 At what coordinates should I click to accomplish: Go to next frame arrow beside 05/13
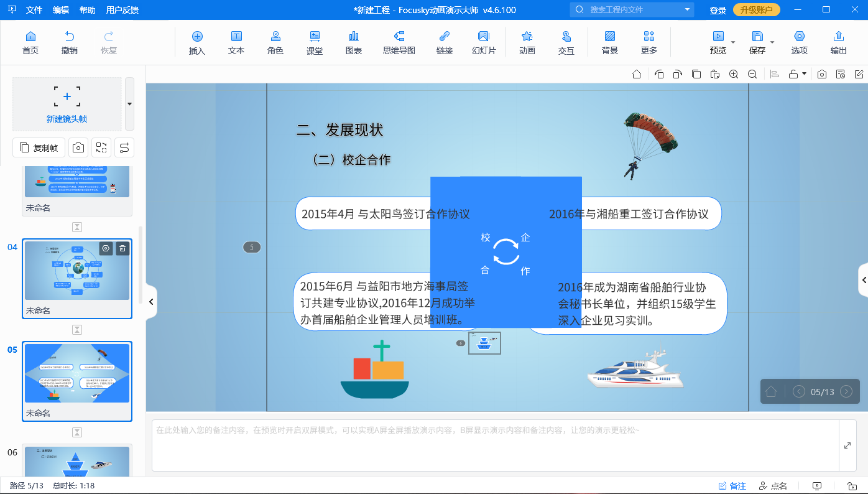(846, 391)
